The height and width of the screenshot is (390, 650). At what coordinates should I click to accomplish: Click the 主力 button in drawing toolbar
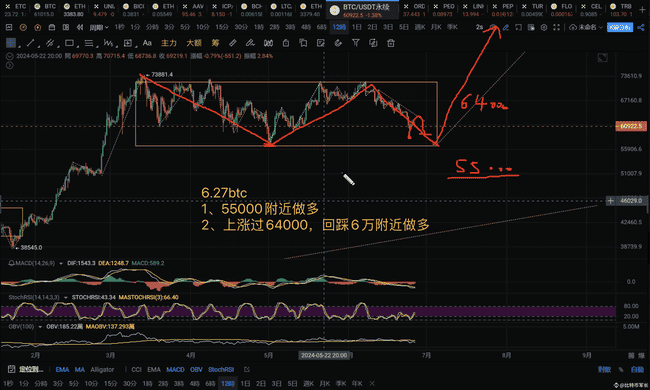[169, 43]
